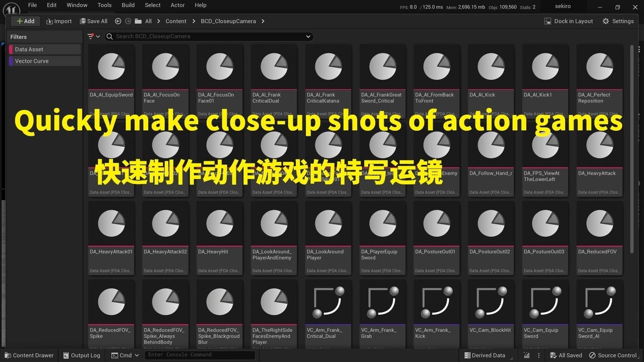Screen dimensions: 644x362
Task: Expand the chevron after BCD_CloseupCamera path
Action: pos(263,21)
